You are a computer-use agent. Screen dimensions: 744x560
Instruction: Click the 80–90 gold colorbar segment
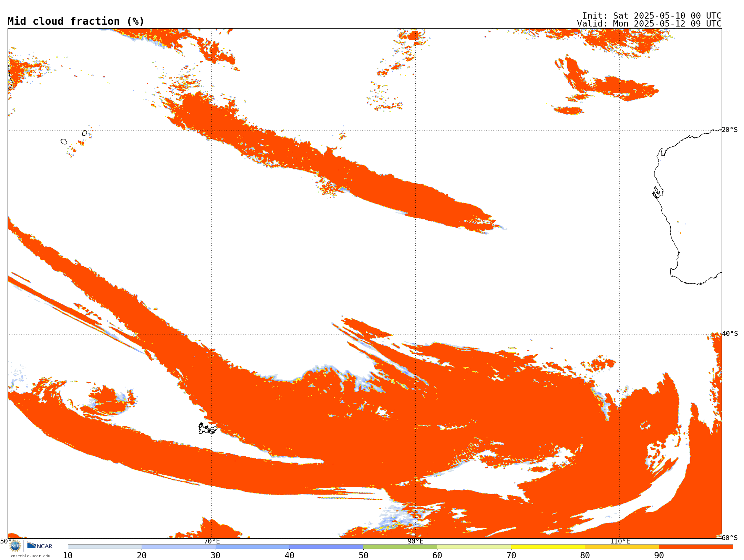(622, 547)
